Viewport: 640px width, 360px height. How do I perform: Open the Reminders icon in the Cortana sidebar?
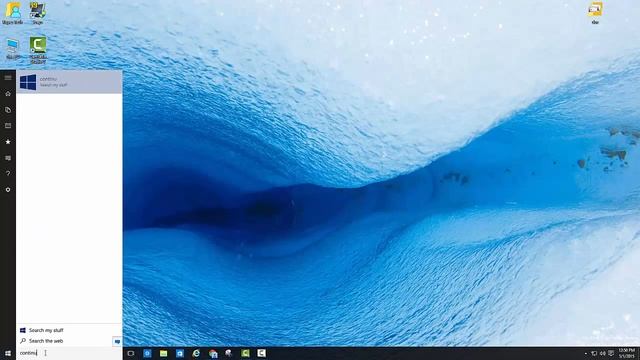click(8, 126)
